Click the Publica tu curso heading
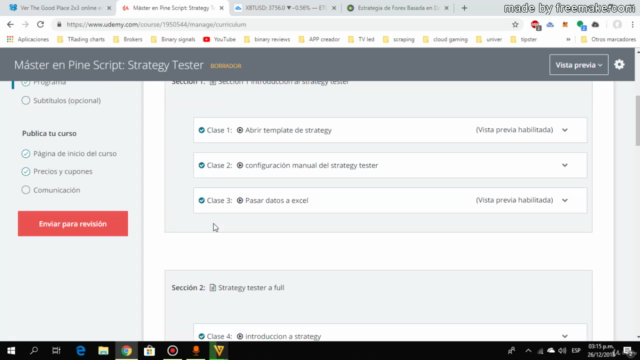The image size is (640, 360). 49,133
